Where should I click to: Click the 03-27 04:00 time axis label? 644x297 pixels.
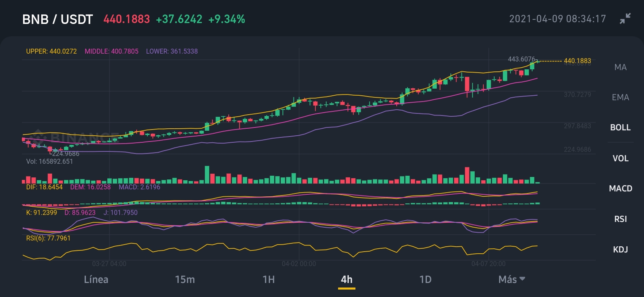pos(109,263)
